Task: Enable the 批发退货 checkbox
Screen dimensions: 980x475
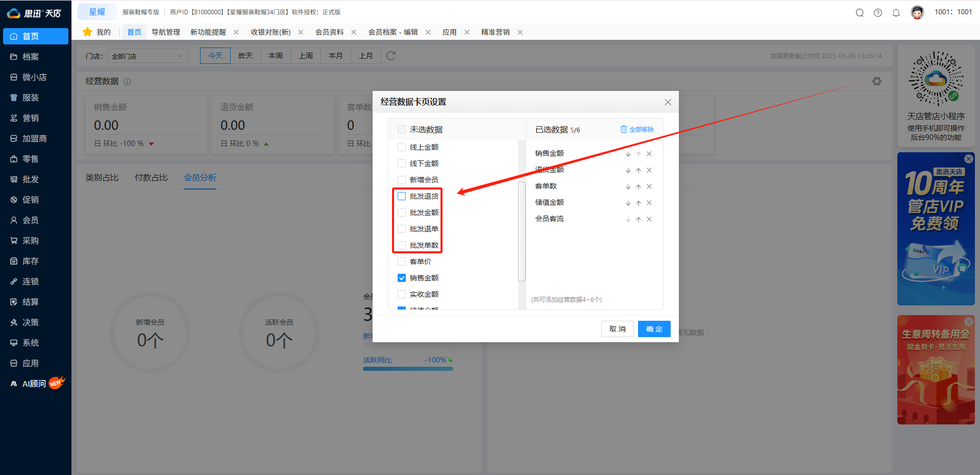Action: pos(401,196)
